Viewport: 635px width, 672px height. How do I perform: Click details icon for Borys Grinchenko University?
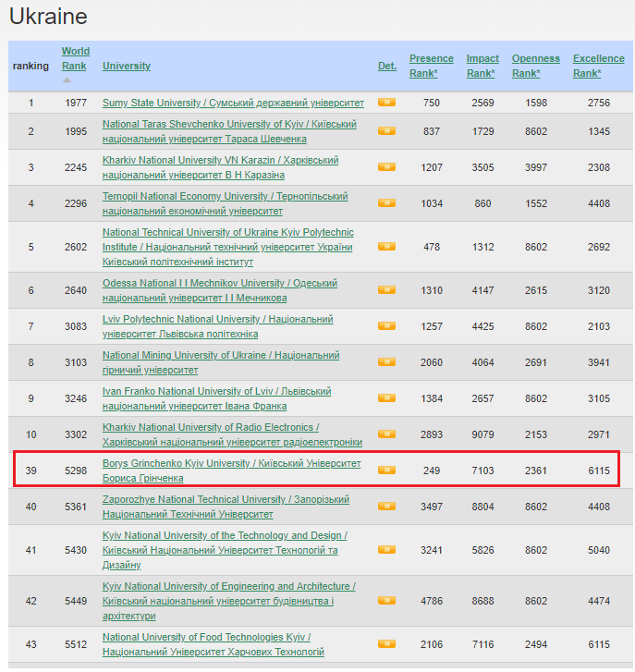[386, 470]
